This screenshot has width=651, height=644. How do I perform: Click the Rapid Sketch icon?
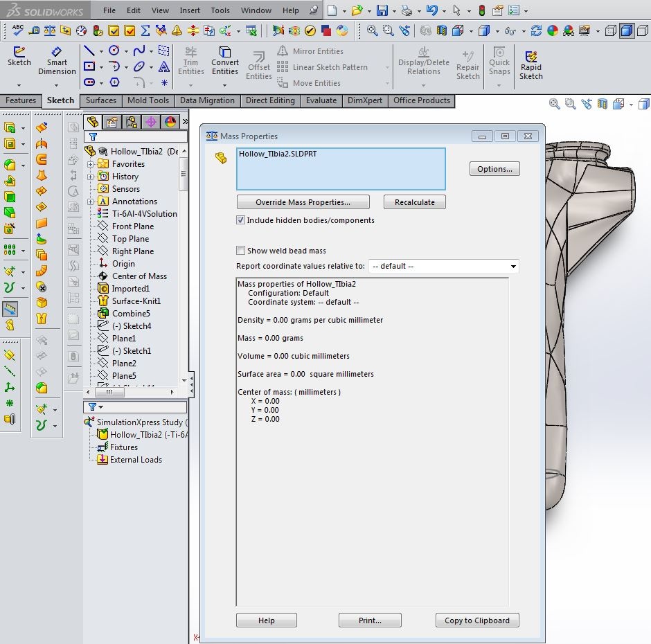pyautogui.click(x=530, y=65)
